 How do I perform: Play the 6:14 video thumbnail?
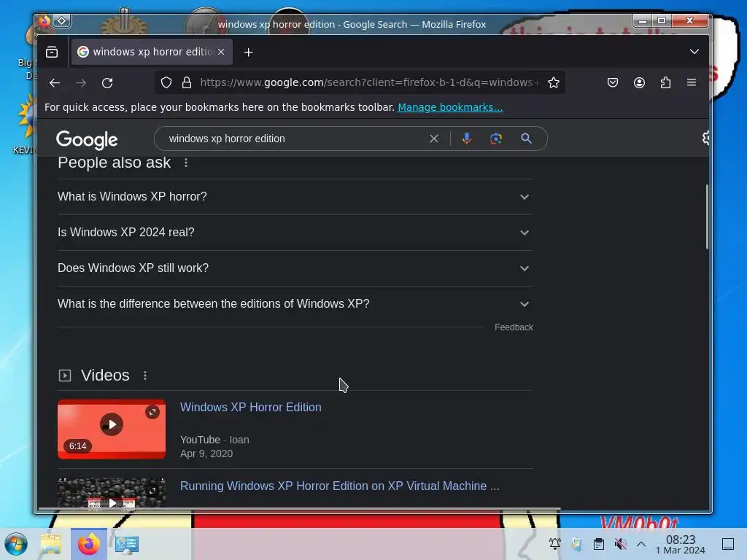coord(112,429)
